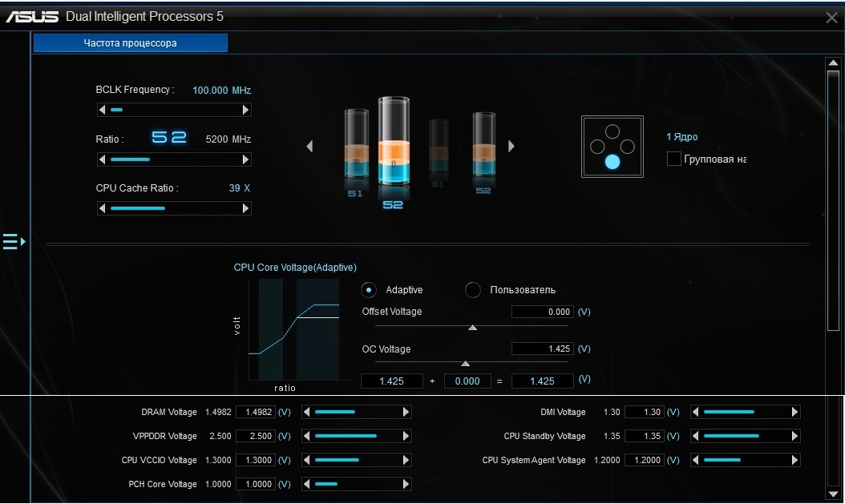Viewport: 845px width, 504px height.
Task: Increase BCLK Frequency with right arrow
Action: click(x=246, y=110)
